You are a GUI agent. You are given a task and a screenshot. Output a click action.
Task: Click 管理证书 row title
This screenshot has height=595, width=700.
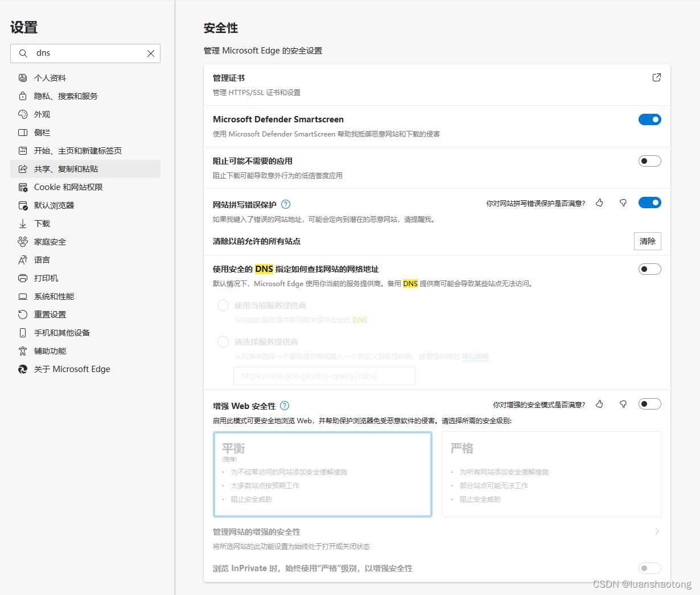point(229,78)
